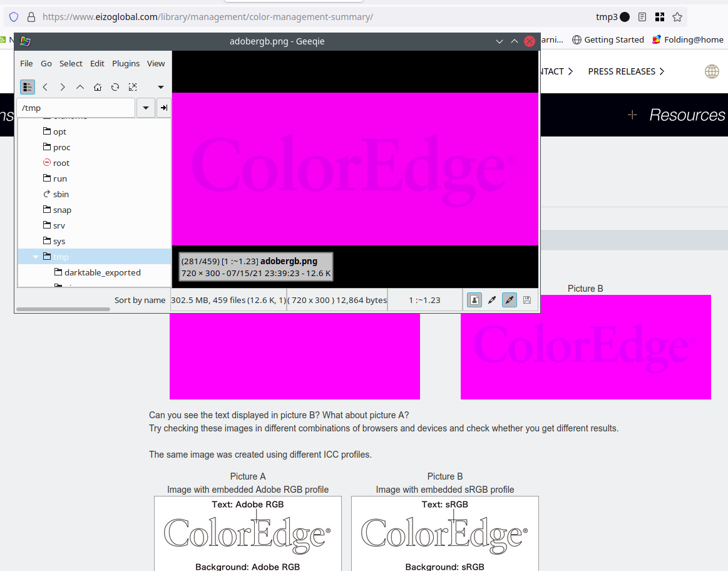Click the Geeqie horizontal scrollbar under folder tree

coord(63,309)
